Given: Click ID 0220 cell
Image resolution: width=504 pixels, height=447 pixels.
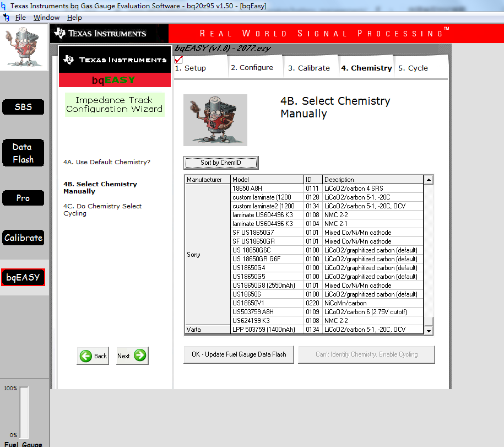Looking at the screenshot, I should [x=313, y=303].
